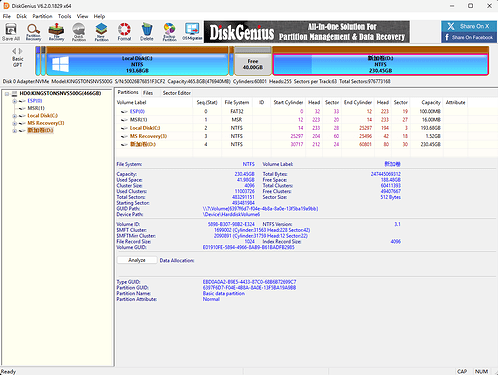Select MSR(1) in the disk tree
The width and height of the screenshot is (498, 375).
click(36, 108)
